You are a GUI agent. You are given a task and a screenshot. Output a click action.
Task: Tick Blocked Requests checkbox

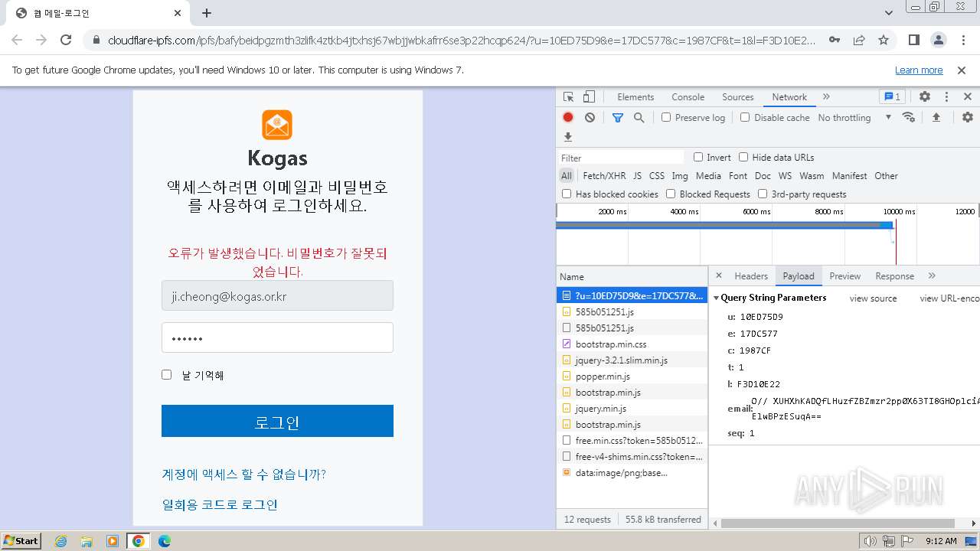click(671, 194)
